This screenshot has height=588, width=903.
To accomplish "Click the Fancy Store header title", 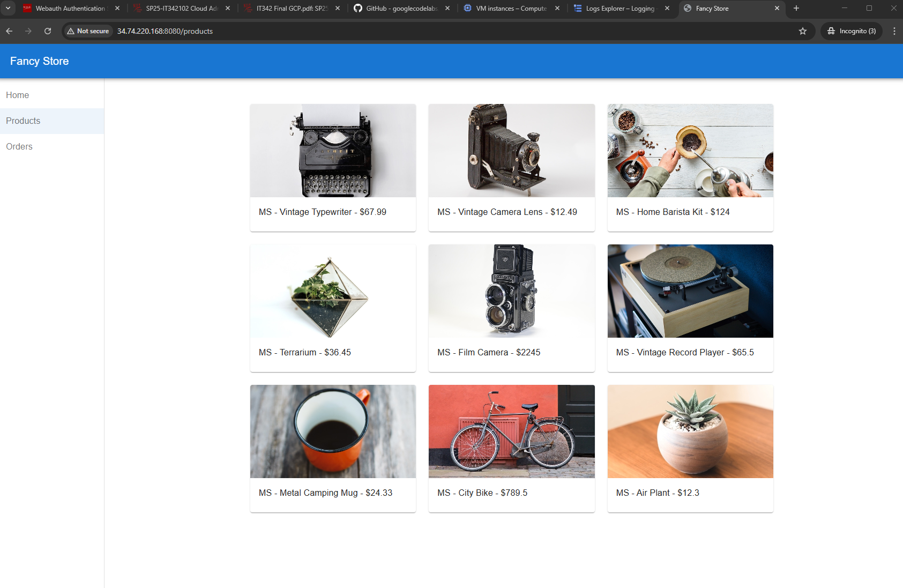I will coord(39,61).
